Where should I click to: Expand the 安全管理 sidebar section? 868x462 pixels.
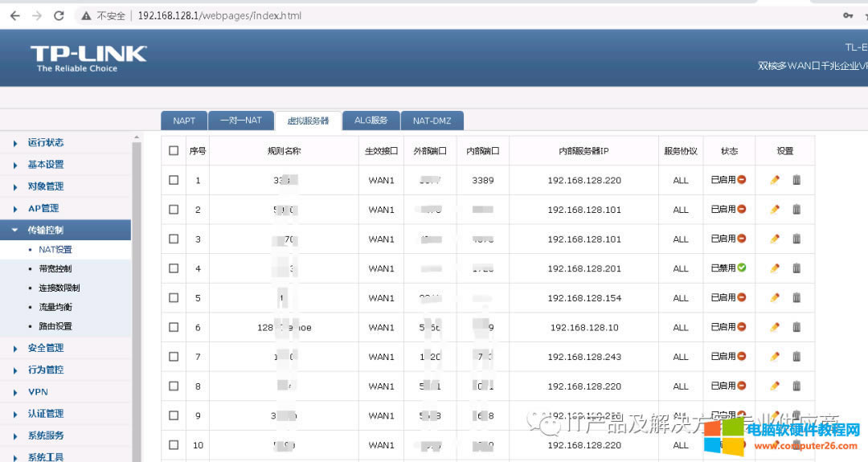(x=45, y=348)
